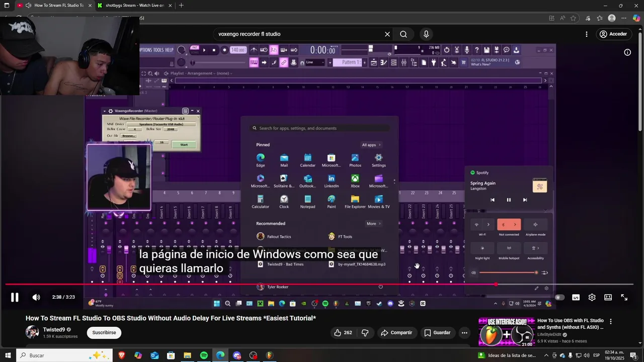Screen dimensions: 644x362
Task: Open the notification center with 3 alerts
Action: 633,355
